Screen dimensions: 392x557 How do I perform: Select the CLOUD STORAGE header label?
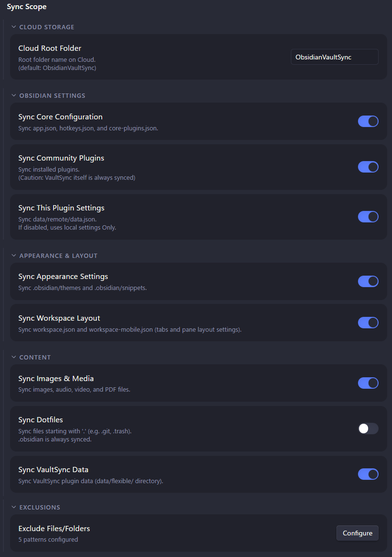pos(46,27)
